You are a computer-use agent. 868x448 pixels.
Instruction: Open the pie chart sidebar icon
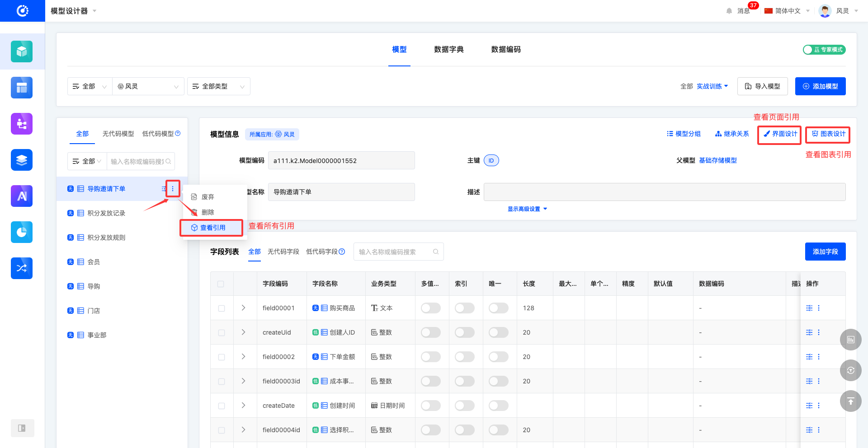pos(22,232)
